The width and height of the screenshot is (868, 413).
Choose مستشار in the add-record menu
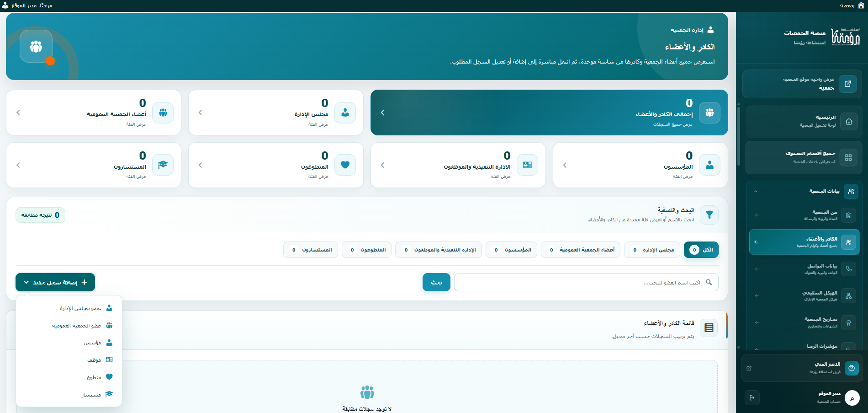pos(69,394)
